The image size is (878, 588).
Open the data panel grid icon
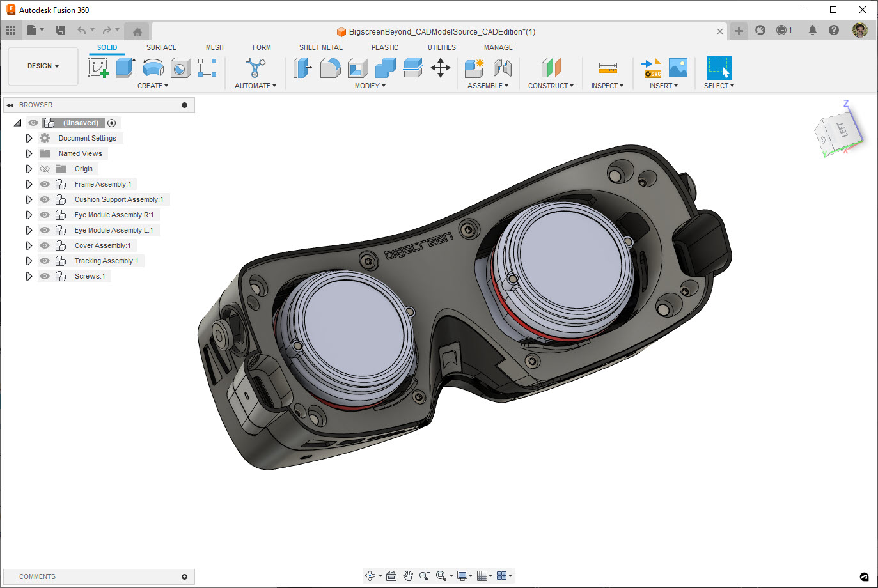[11, 30]
